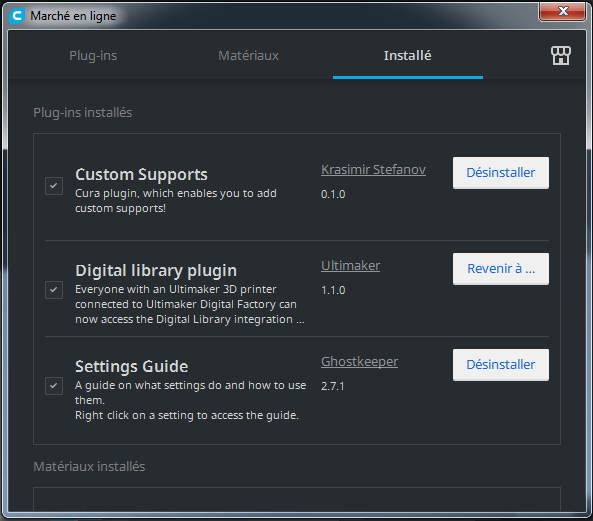
Task: Open the Ultimaker author link
Action: pos(351,266)
